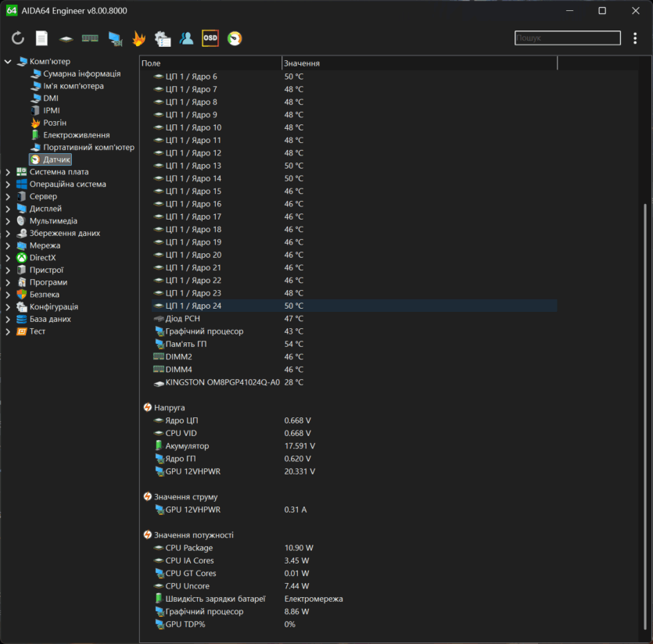Open the OSD panel icon
The height and width of the screenshot is (644, 653).
[210, 38]
